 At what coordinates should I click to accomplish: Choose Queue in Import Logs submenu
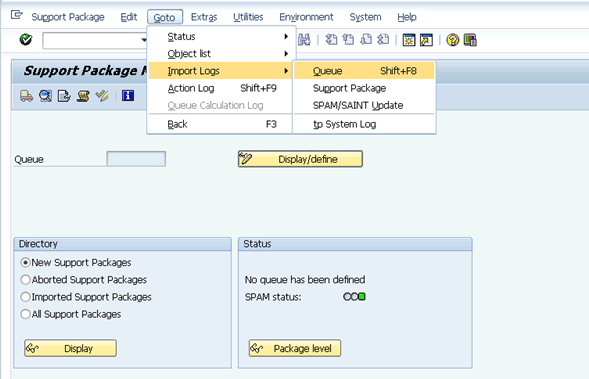[364, 71]
